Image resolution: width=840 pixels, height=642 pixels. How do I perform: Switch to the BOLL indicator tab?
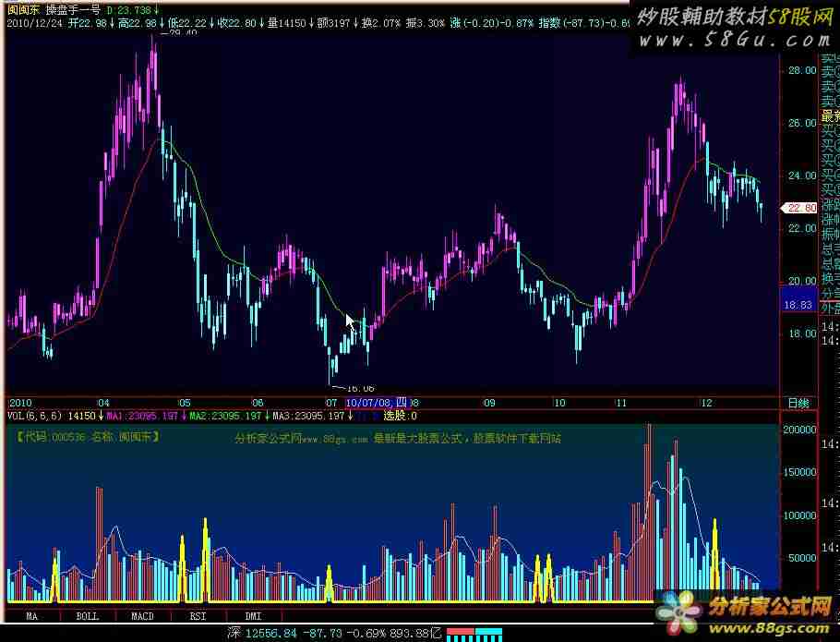tap(88, 616)
